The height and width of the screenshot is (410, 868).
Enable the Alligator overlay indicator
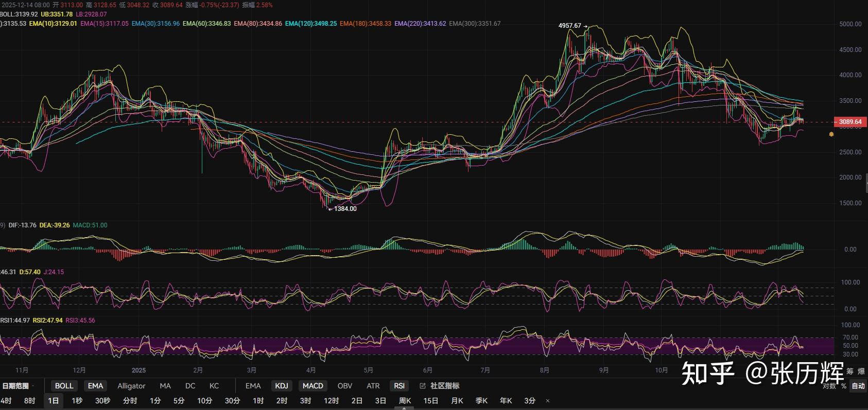pos(131,386)
